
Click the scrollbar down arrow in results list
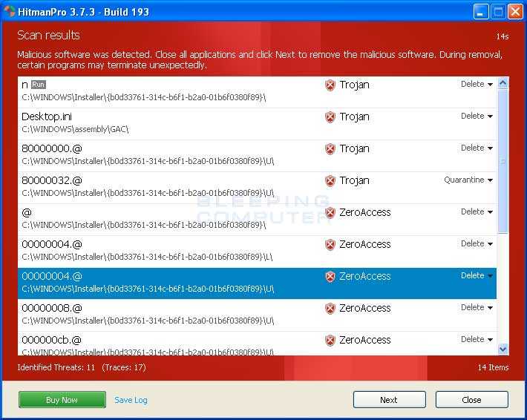(503, 349)
